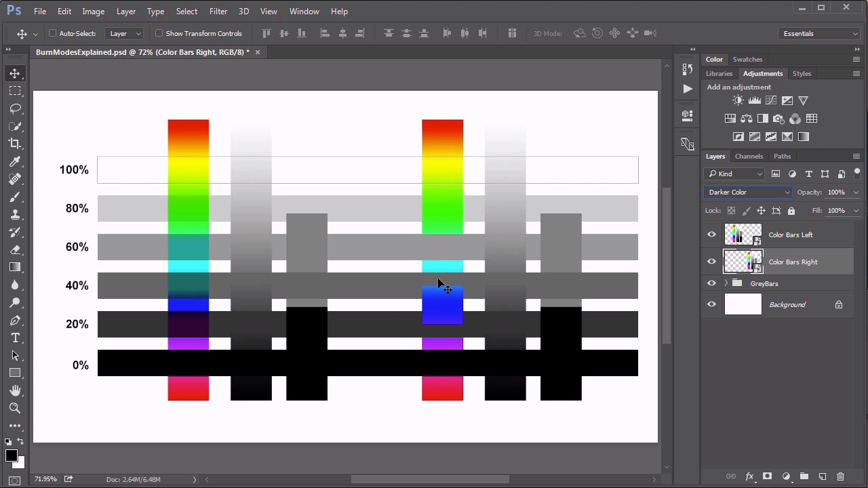Select the Horizontal Type tool
This screenshot has height=488, width=868.
(15, 338)
